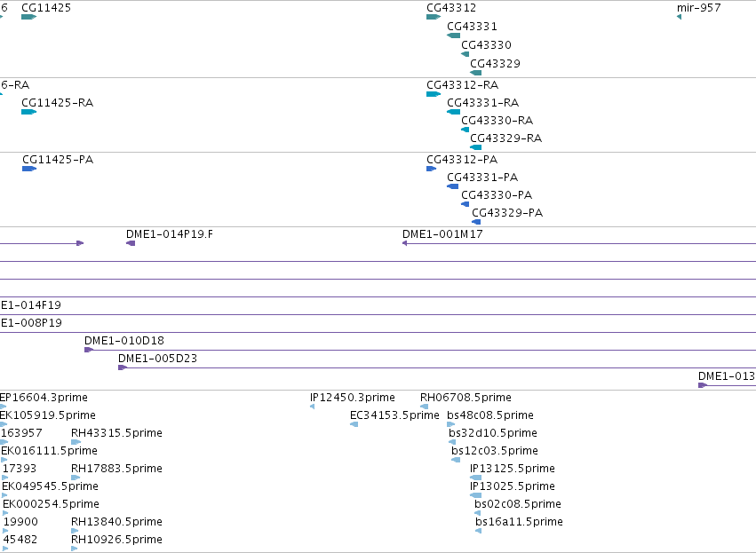
Task: Click the bs16a11.5prime EST arrow glyph
Action: [x=478, y=531]
